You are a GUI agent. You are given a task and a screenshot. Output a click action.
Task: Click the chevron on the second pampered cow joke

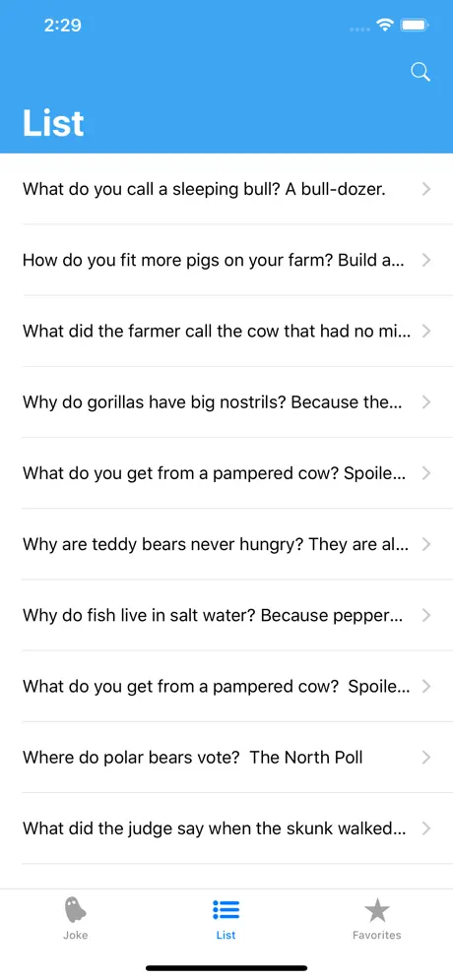pos(426,686)
